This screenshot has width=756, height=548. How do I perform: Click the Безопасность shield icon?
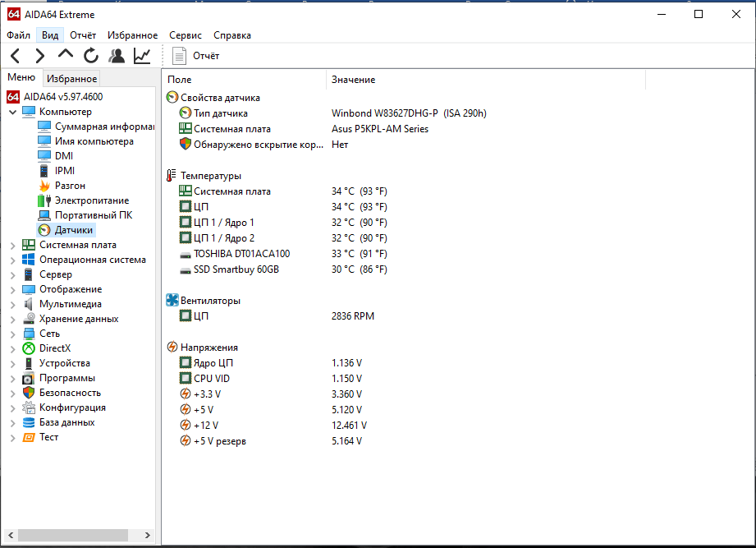pos(29,393)
